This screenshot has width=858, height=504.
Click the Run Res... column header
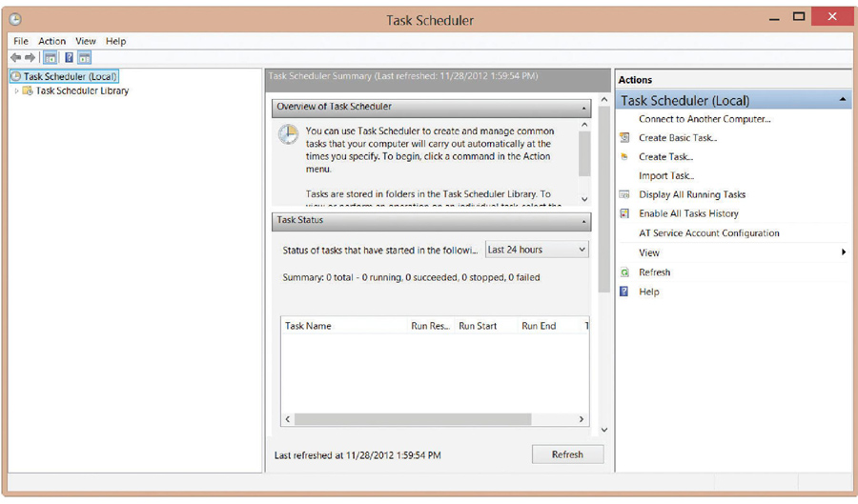431,326
